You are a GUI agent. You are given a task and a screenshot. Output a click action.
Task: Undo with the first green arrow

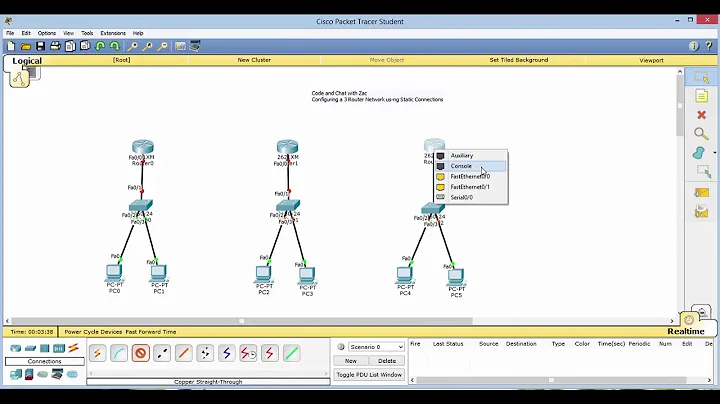(100, 46)
